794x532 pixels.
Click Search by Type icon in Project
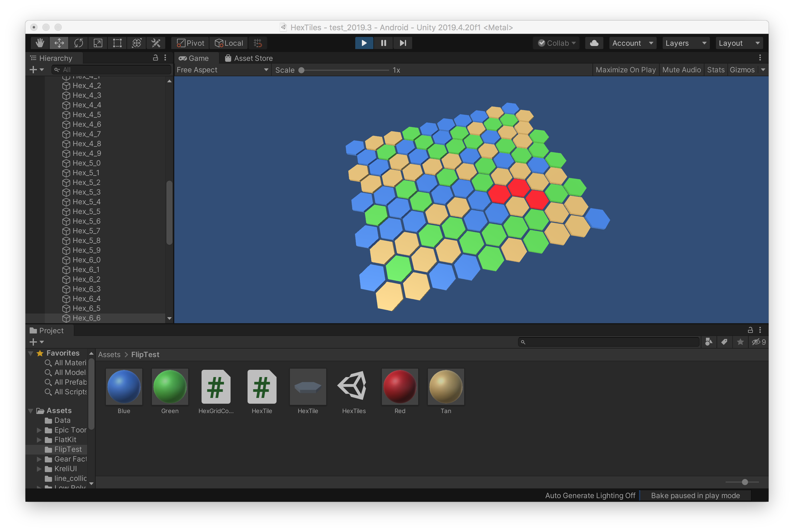[x=709, y=342]
